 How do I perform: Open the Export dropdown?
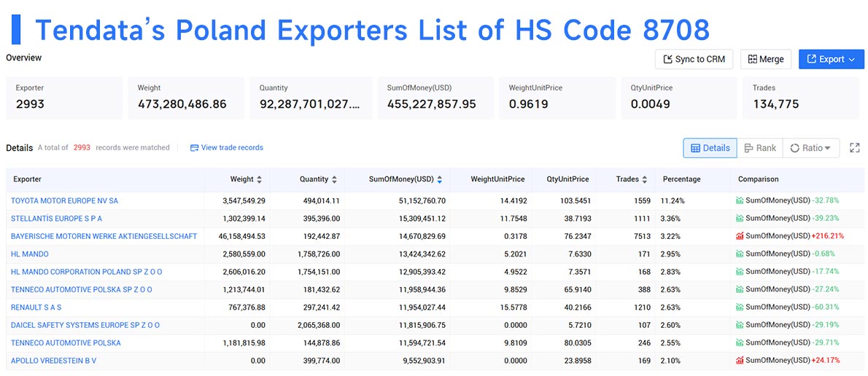tap(831, 59)
